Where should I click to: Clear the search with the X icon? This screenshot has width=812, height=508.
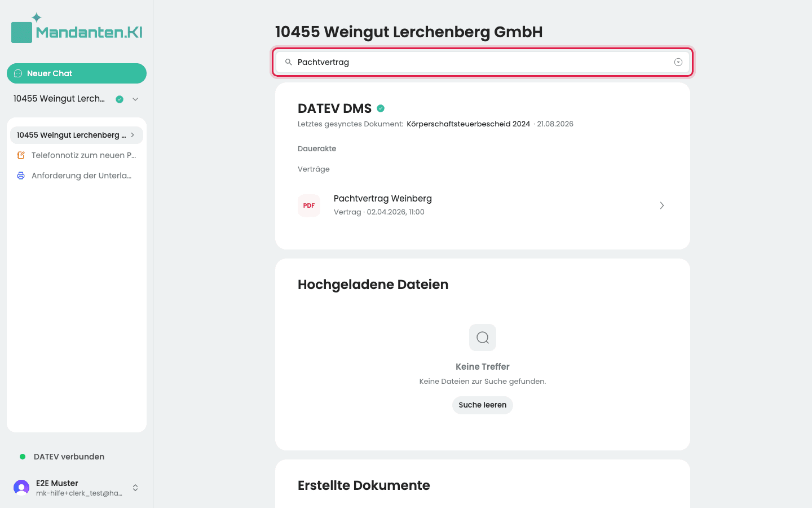coord(678,62)
